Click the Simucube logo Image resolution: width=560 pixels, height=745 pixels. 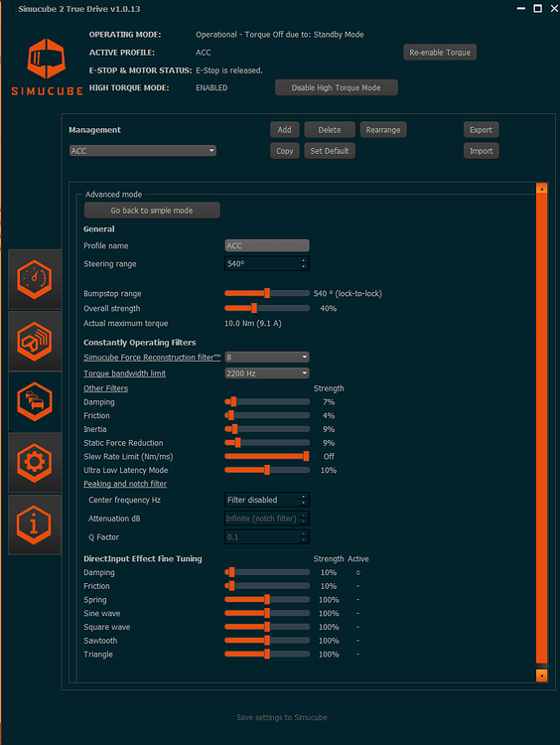point(47,67)
